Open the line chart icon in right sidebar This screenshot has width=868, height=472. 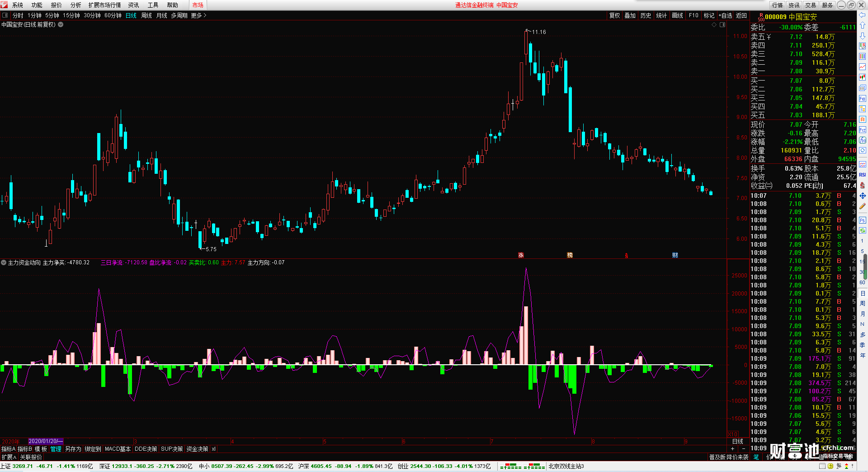point(862,67)
